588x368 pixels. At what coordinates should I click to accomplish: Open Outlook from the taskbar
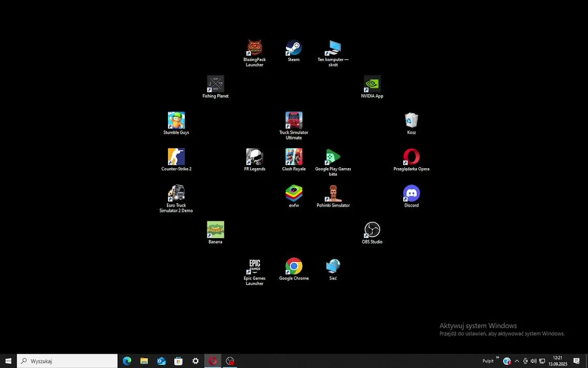tap(161, 361)
